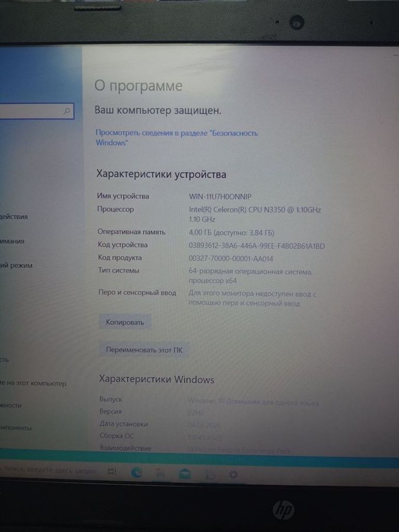The image size is (399, 532).
Task: Click the Выпуск label under Windows specifications
Action: tap(111, 400)
